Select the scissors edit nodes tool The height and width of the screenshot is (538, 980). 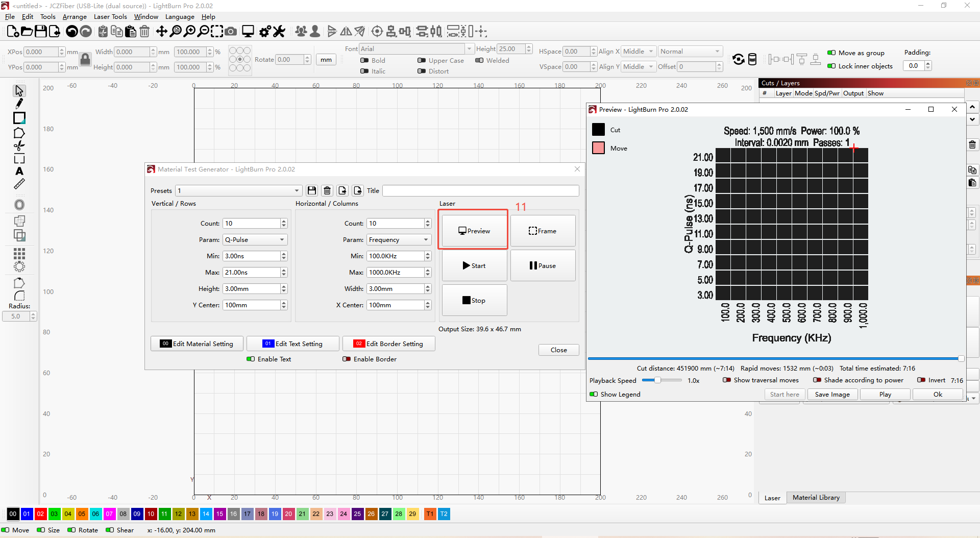(x=19, y=146)
